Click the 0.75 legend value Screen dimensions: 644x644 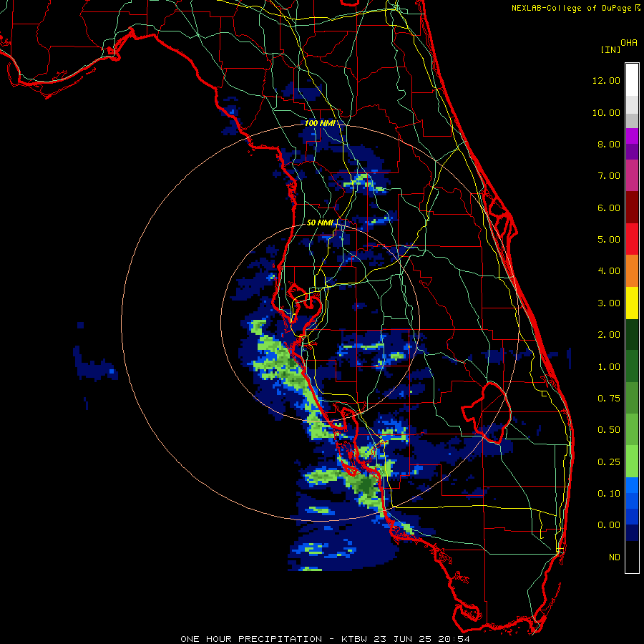click(609, 399)
